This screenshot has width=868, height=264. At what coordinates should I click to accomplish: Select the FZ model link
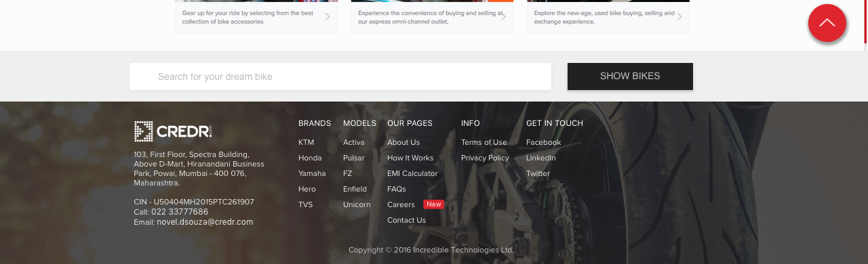(x=348, y=173)
